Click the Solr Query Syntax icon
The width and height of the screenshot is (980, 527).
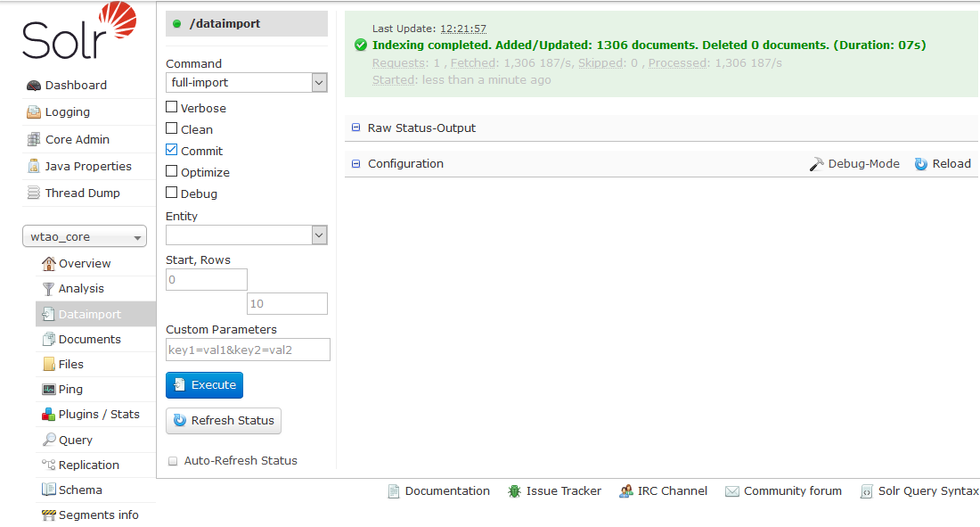pyautogui.click(x=866, y=491)
